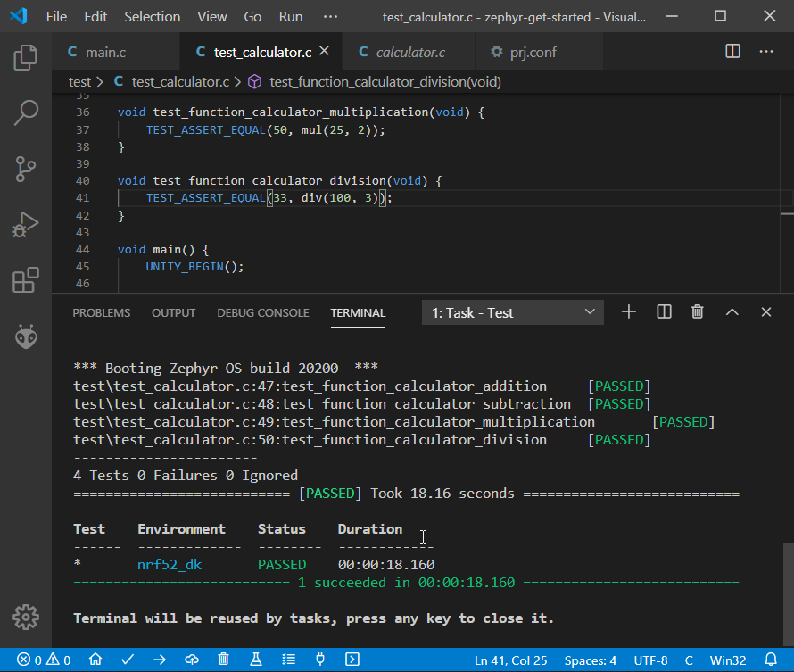Click 'void main() {' on line 44

(x=163, y=249)
